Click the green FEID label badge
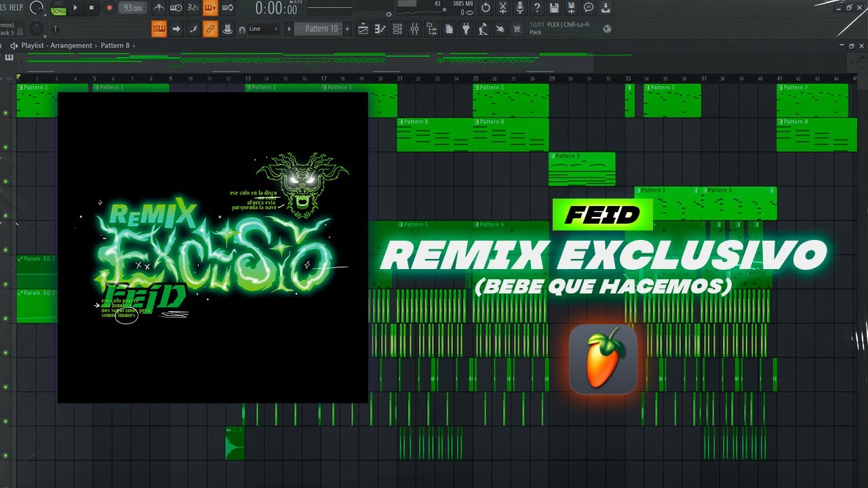 pyautogui.click(x=602, y=215)
